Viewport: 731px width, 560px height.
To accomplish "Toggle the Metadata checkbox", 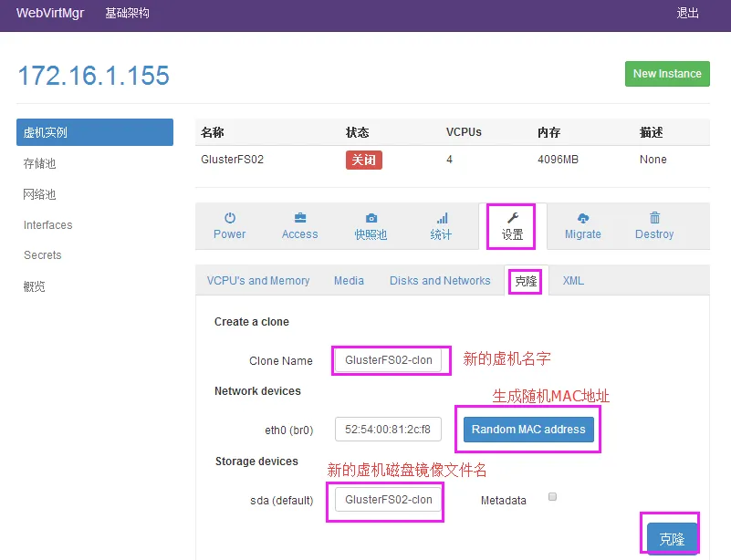I will 552,497.
